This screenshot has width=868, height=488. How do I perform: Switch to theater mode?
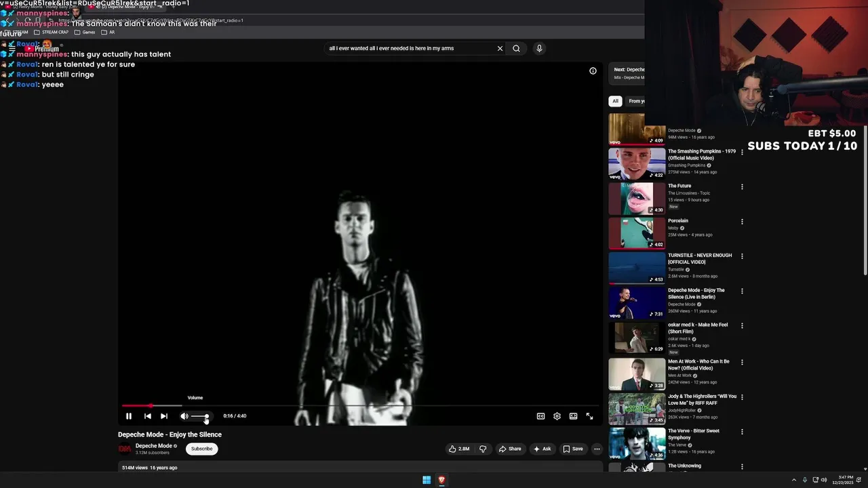pos(573,416)
